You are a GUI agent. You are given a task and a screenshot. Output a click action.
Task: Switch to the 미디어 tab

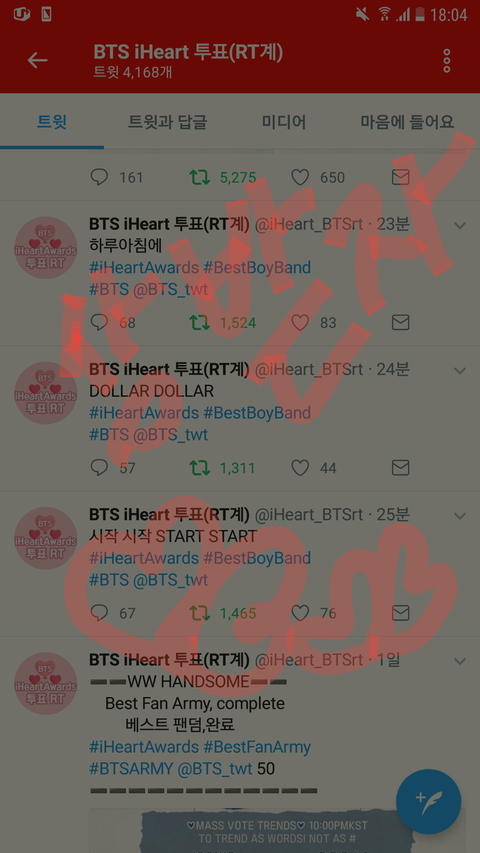(284, 121)
